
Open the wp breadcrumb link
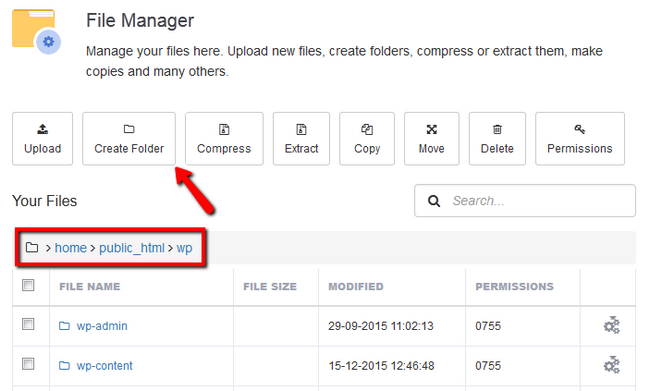click(184, 248)
